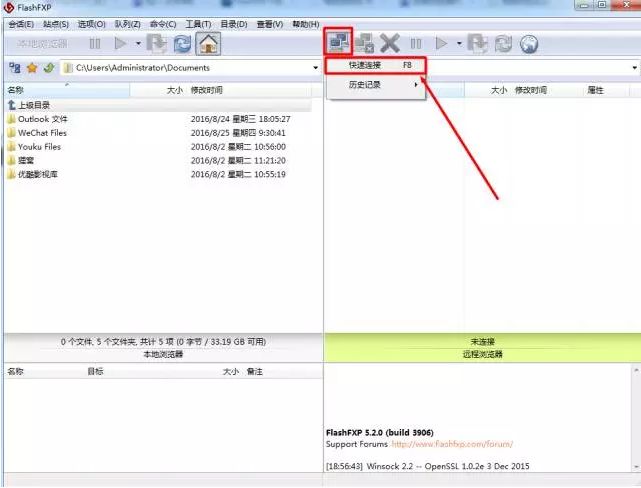The width and height of the screenshot is (641, 488).
Task: Click the local pane Play transfer icon
Action: point(120,43)
